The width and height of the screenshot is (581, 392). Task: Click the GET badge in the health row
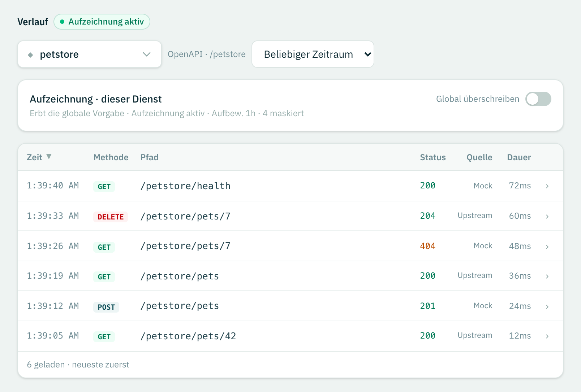[104, 186]
